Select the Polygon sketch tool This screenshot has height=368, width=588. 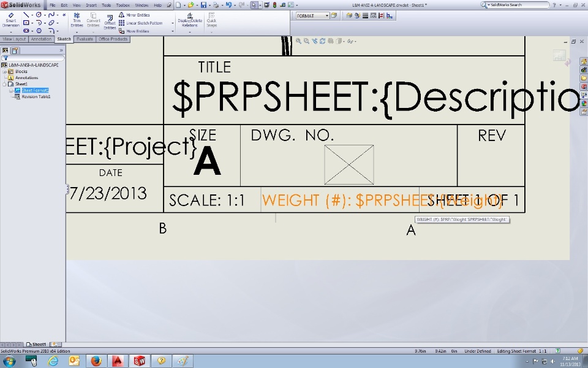pos(39,31)
